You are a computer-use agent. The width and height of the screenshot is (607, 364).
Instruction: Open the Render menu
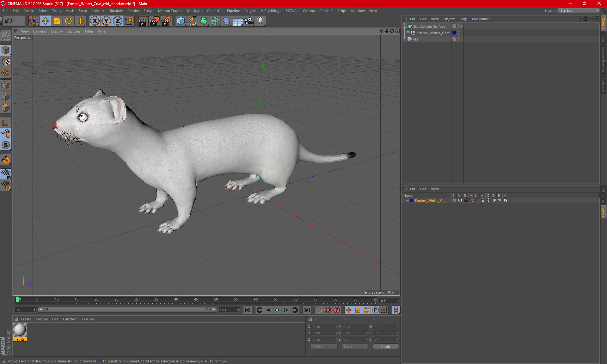coord(133,11)
